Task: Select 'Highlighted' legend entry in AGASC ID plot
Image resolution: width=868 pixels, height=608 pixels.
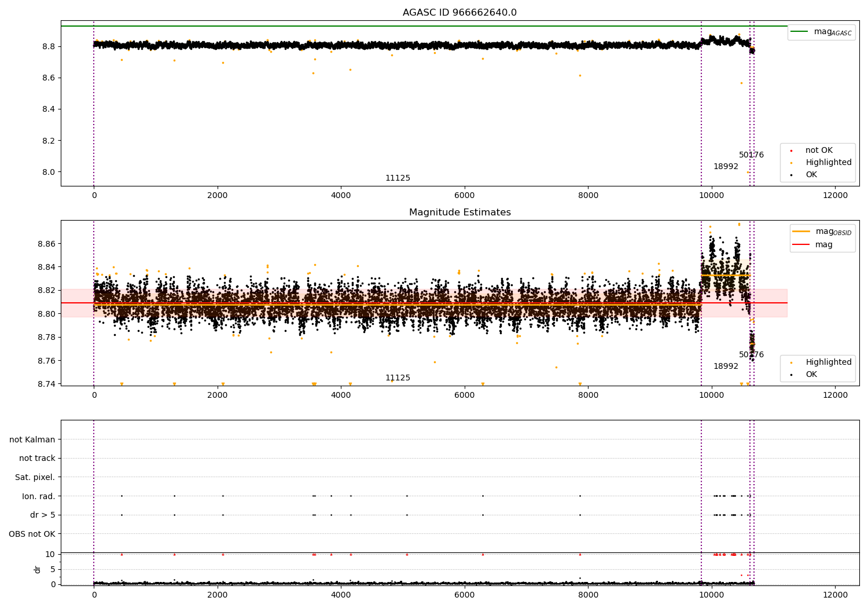Action: [x=828, y=163]
